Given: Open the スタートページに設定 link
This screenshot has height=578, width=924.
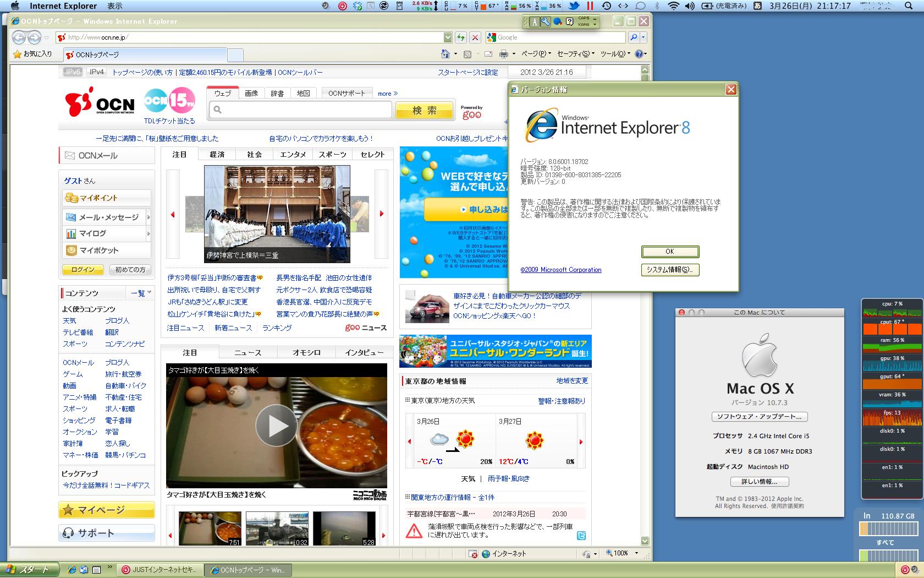Looking at the screenshot, I should tap(468, 72).
